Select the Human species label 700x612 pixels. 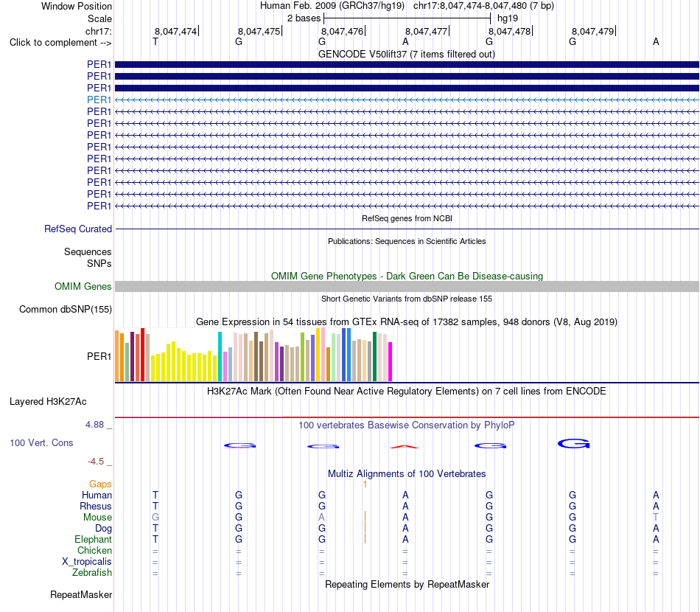97,495
